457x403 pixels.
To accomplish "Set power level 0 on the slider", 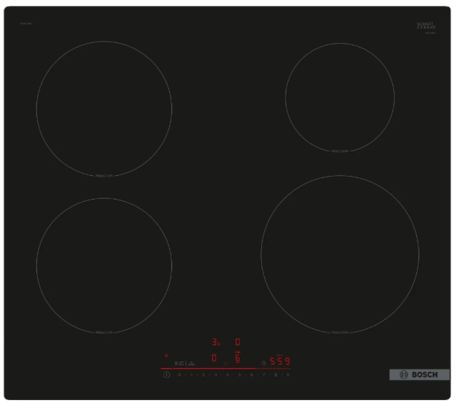I will pos(179,375).
